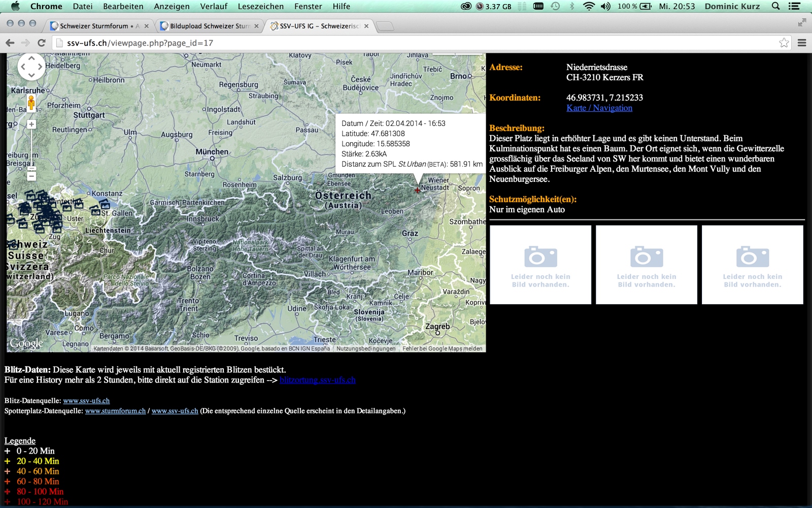Zoom in with the map plus button
The width and height of the screenshot is (812, 508).
pyautogui.click(x=31, y=124)
